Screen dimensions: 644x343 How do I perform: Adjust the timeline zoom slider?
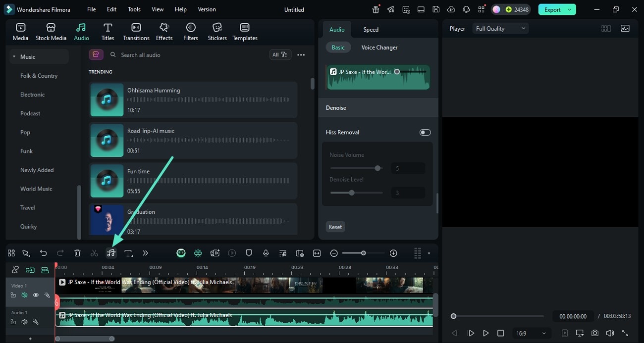click(363, 253)
